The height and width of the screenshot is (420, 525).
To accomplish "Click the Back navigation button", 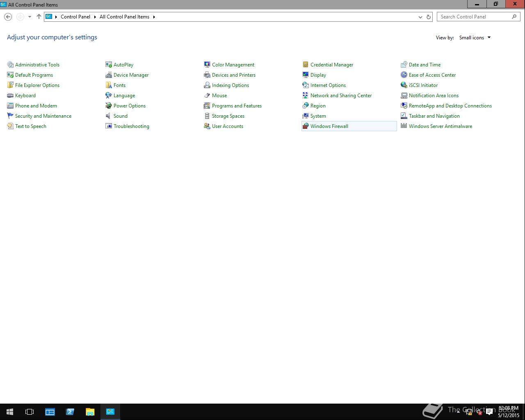I will pyautogui.click(x=8, y=17).
